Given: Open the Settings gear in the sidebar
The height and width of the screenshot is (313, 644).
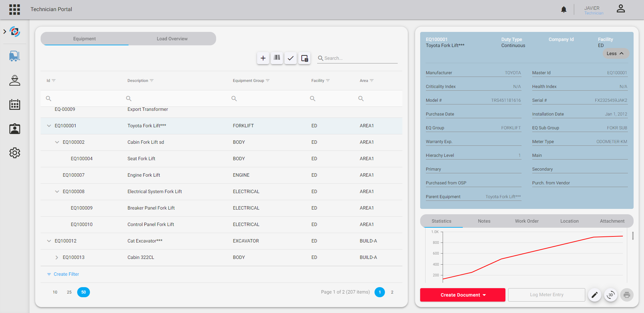Looking at the screenshot, I should (x=14, y=153).
